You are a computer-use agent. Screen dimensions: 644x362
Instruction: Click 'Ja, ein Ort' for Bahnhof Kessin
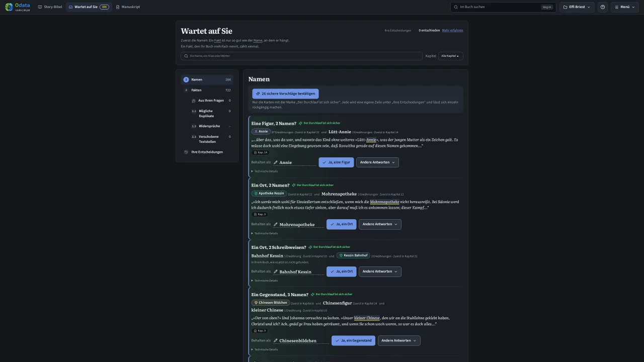click(x=341, y=271)
